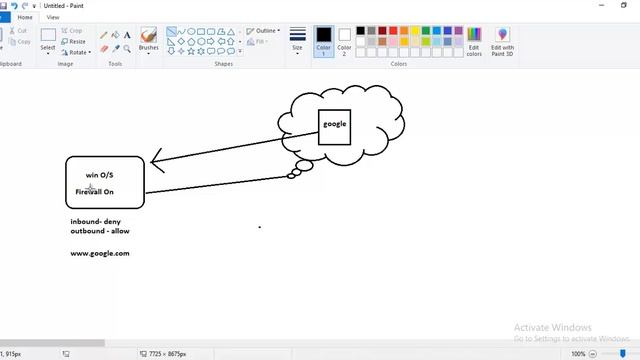Viewport: 640px width, 360px height.
Task: Click the Undo arrow in title bar
Action: [x=15, y=6]
